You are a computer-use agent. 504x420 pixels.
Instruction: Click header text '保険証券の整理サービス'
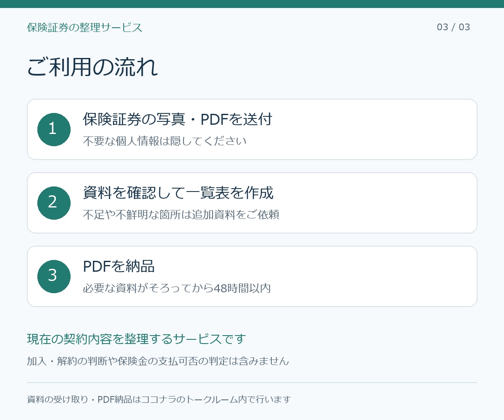[85, 28]
